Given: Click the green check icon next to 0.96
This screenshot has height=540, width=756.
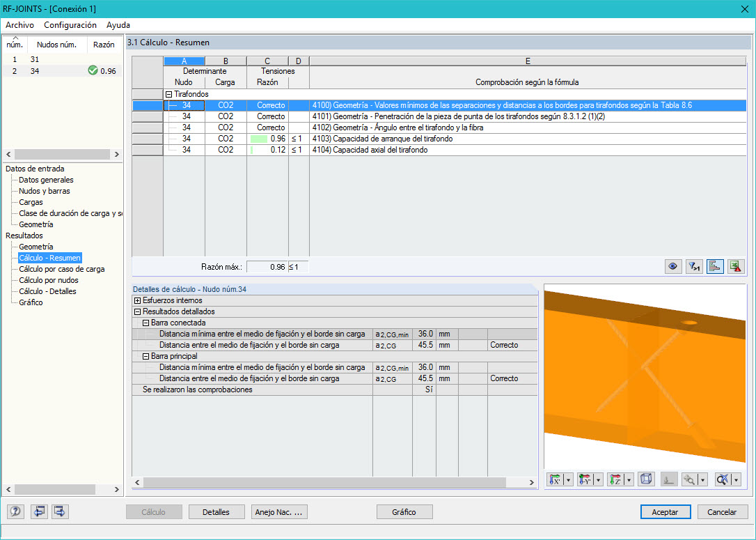Looking at the screenshot, I should click(x=93, y=71).
